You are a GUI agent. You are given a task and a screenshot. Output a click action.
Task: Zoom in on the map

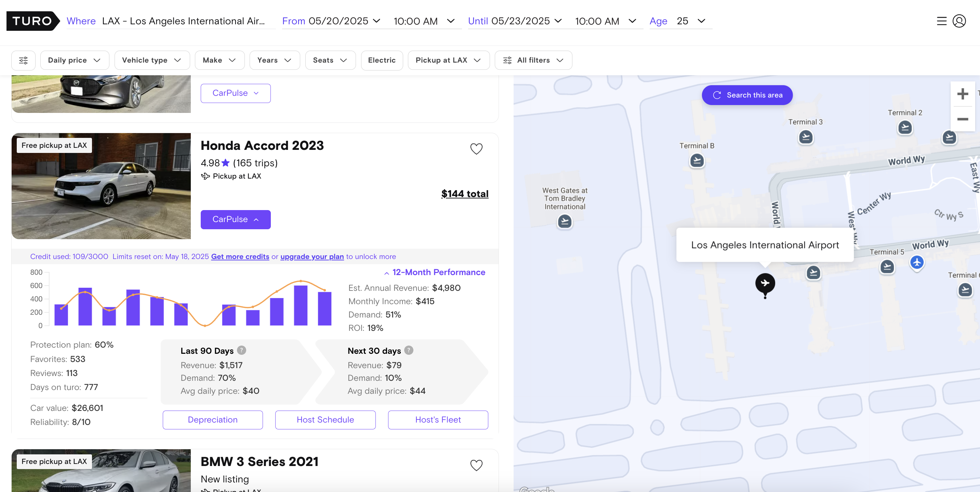tap(963, 94)
